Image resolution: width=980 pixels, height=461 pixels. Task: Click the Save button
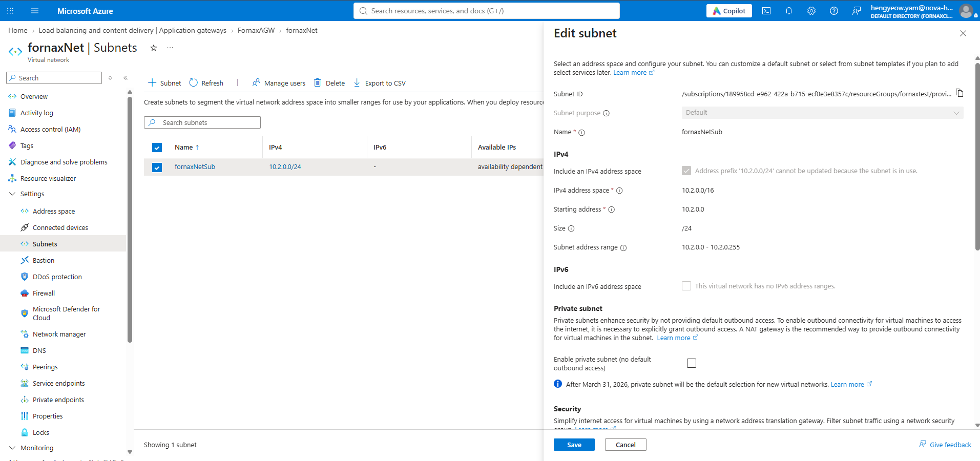574,445
